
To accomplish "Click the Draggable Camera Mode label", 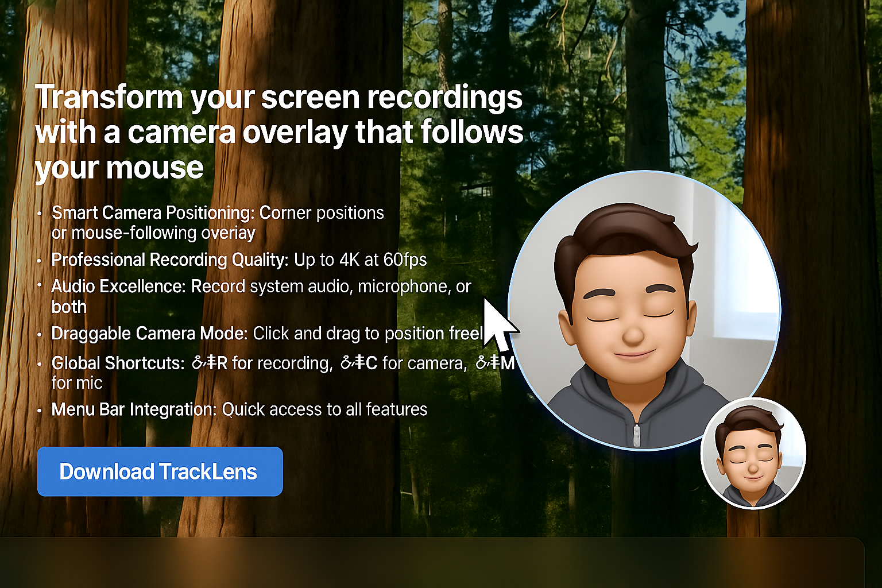I will pos(149,334).
